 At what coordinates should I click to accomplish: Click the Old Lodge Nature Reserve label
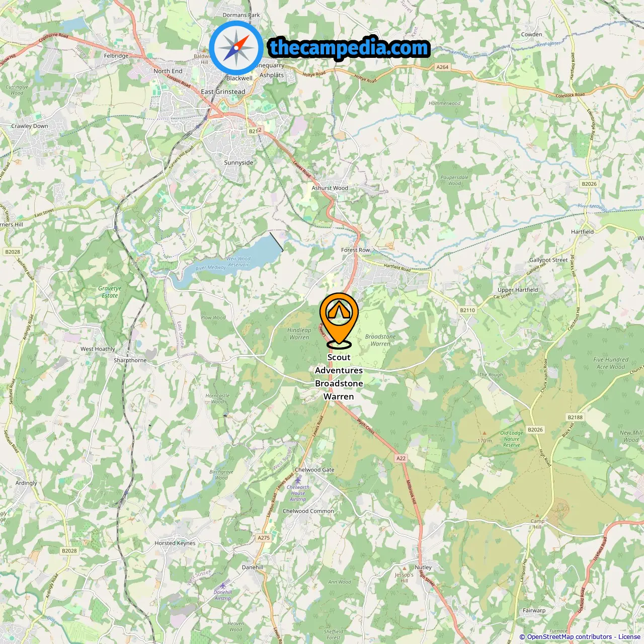click(512, 439)
